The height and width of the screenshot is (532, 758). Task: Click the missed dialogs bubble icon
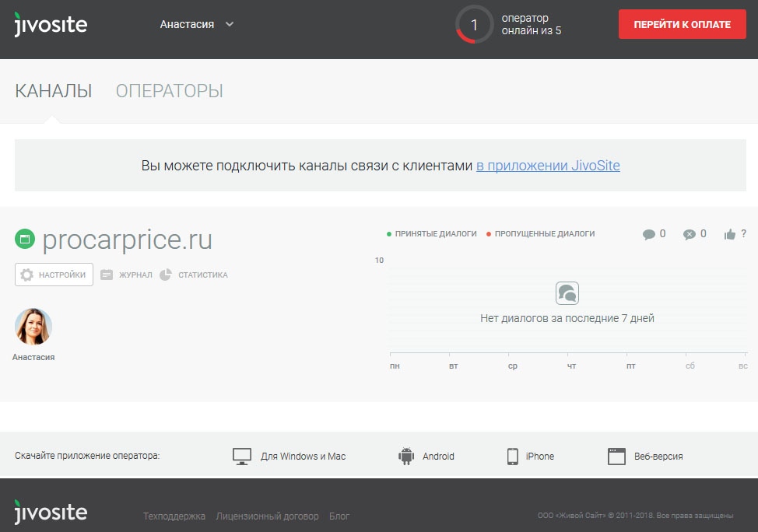[x=690, y=234]
